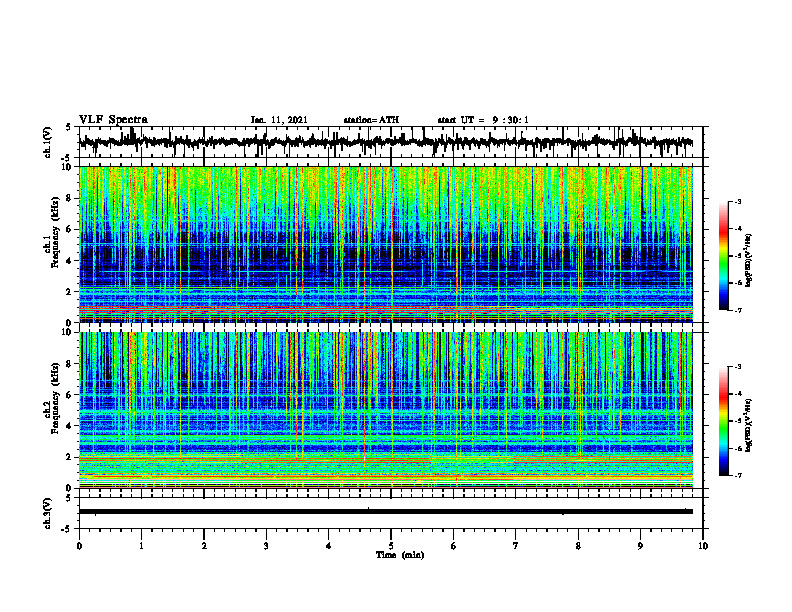Viewport: 792px width, 612px height.
Task: Click the "station=ATH" header label
Action: click(371, 120)
